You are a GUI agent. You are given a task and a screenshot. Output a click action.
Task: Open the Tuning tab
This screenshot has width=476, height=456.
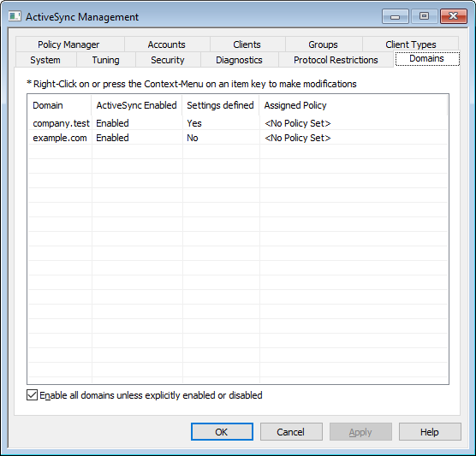click(x=105, y=60)
